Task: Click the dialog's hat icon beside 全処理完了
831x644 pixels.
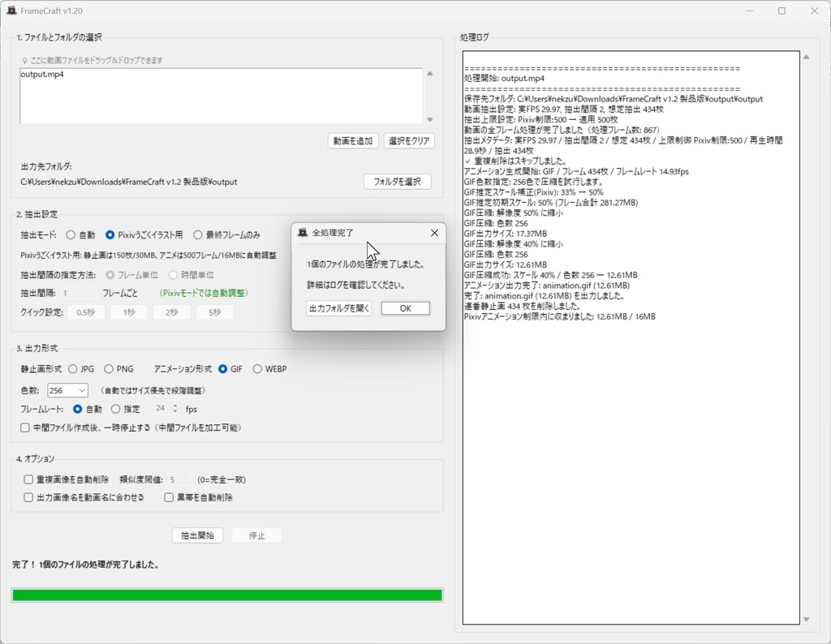Action: pyautogui.click(x=303, y=233)
